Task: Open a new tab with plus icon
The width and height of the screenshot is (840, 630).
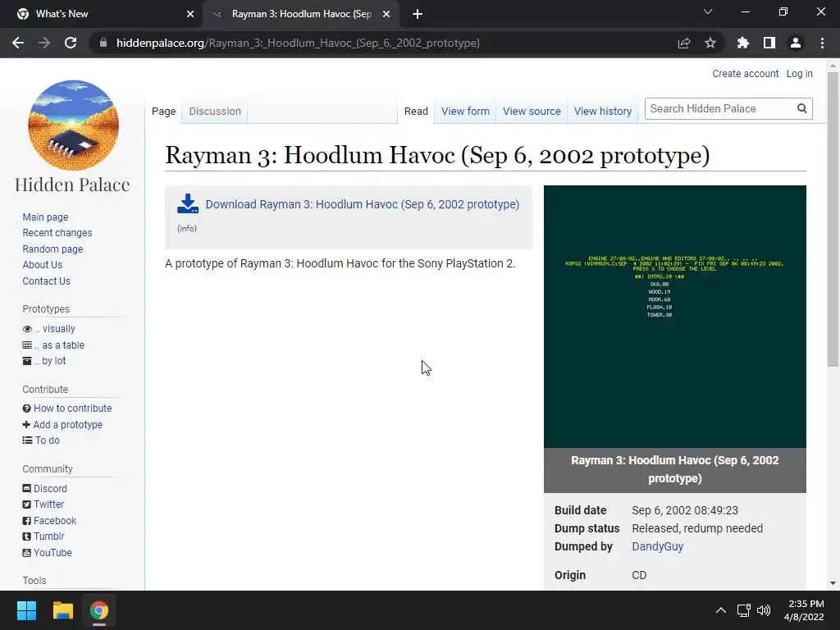Action: point(418,14)
